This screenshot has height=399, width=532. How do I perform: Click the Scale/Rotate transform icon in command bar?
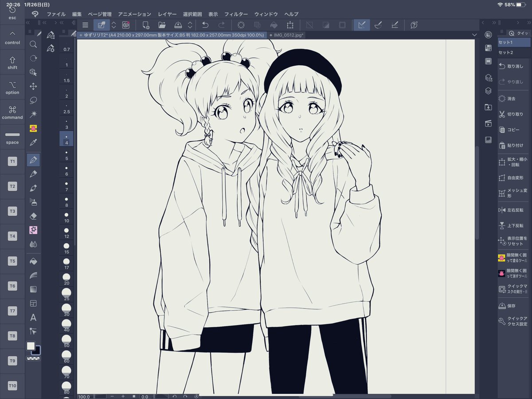coord(290,25)
